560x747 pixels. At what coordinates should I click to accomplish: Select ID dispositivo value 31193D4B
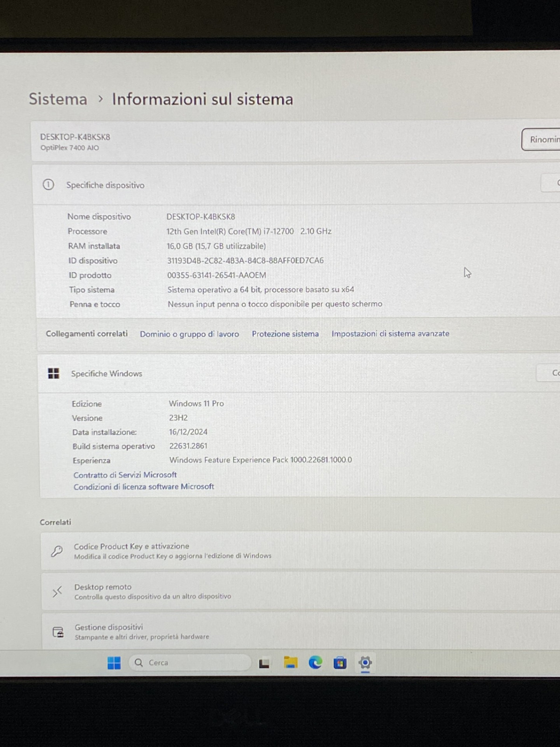click(x=245, y=261)
